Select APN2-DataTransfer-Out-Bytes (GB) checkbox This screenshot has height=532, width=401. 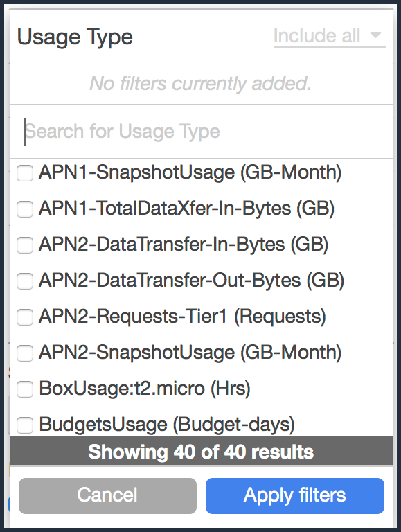[x=25, y=281]
